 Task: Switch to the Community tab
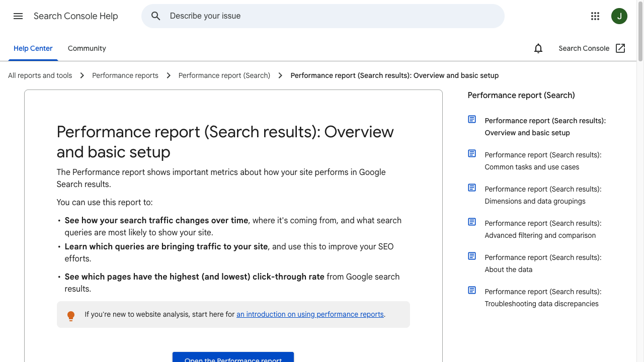click(87, 48)
